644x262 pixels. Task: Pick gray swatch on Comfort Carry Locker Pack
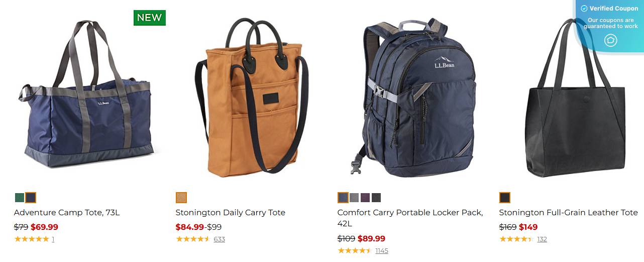click(354, 198)
